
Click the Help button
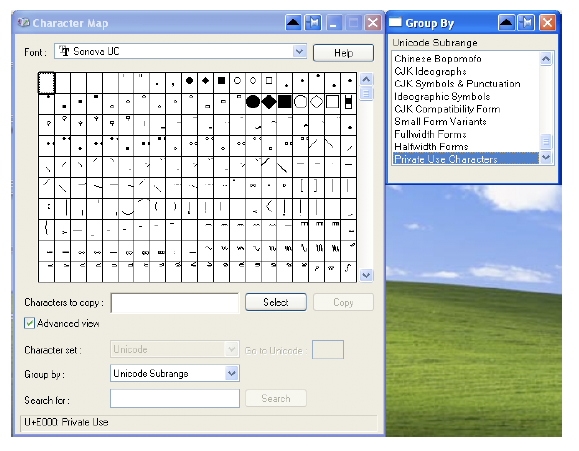[343, 53]
